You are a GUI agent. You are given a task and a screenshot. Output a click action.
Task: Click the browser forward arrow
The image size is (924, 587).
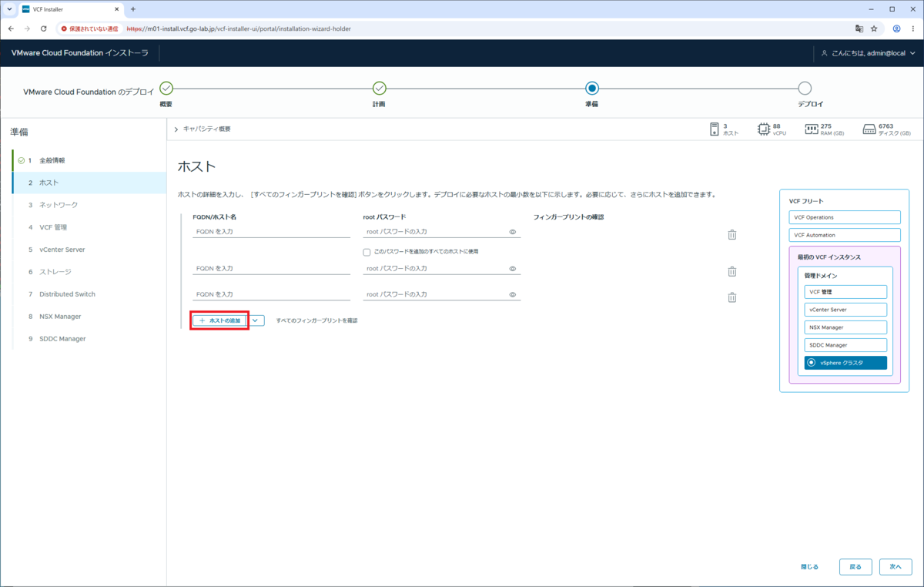[28, 29]
